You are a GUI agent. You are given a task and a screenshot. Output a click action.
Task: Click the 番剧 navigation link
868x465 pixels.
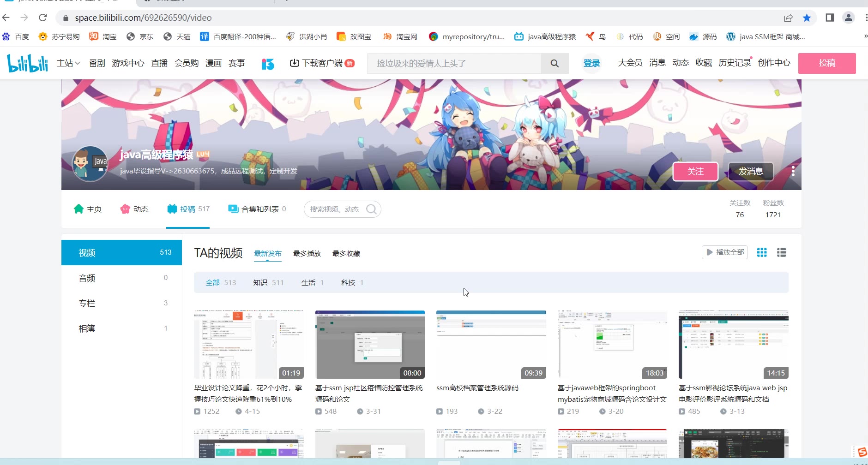point(97,63)
